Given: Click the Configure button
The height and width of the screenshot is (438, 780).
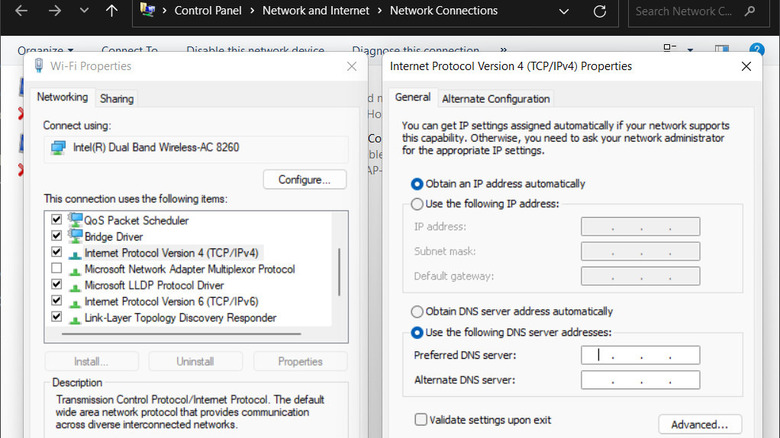Looking at the screenshot, I should [x=304, y=180].
